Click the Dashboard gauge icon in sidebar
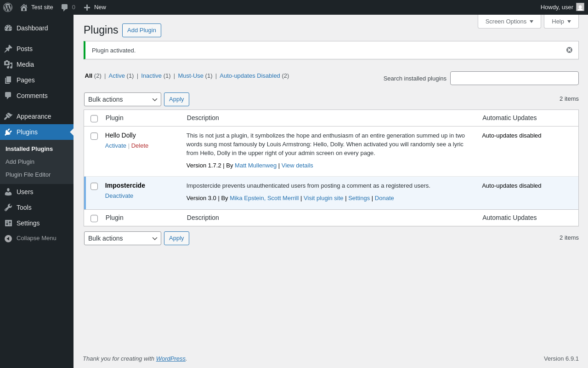 pyautogui.click(x=8, y=28)
